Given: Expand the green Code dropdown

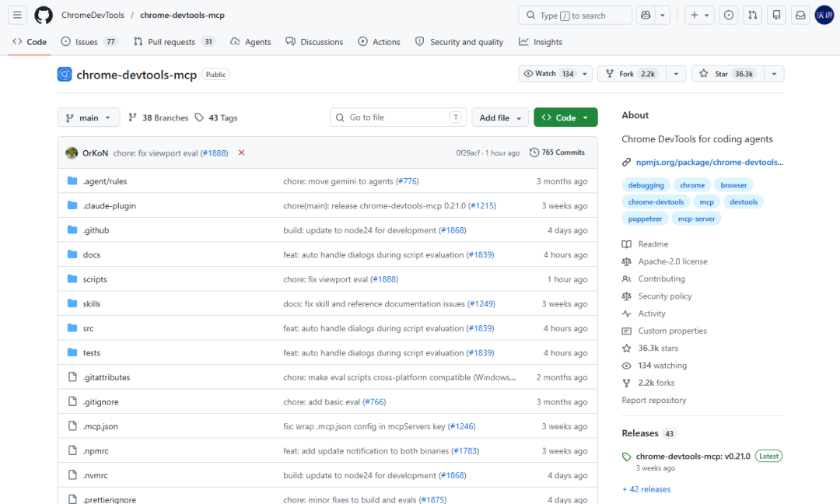Looking at the screenshot, I should pos(565,117).
